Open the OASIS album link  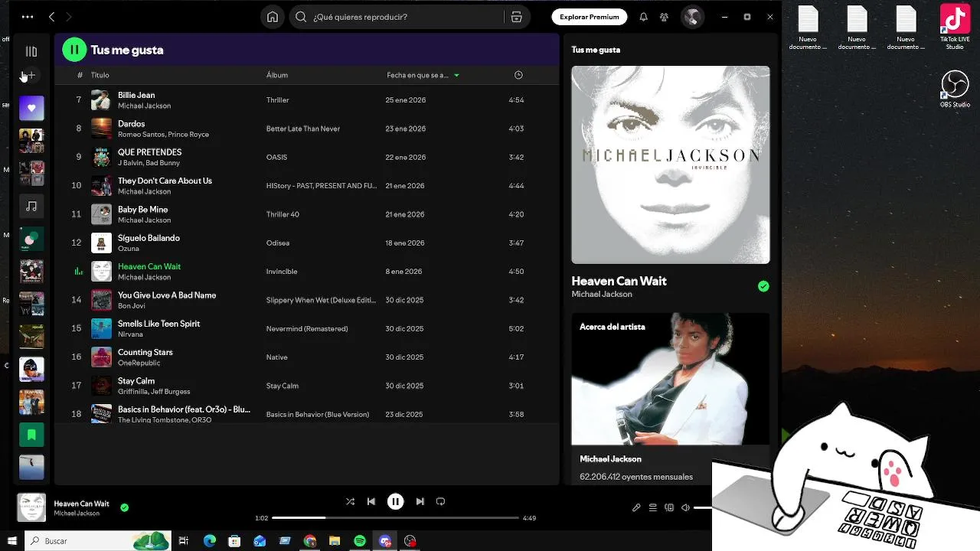point(276,158)
